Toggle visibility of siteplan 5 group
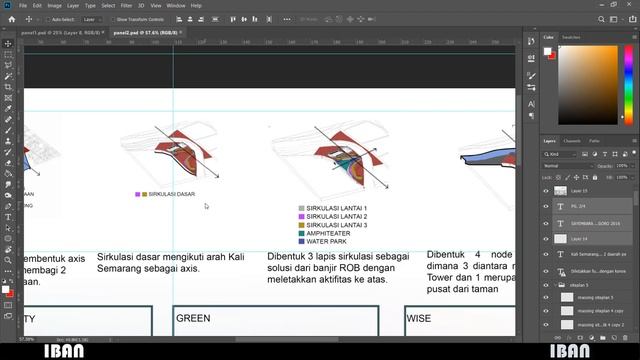640x360 pixels. (546, 285)
